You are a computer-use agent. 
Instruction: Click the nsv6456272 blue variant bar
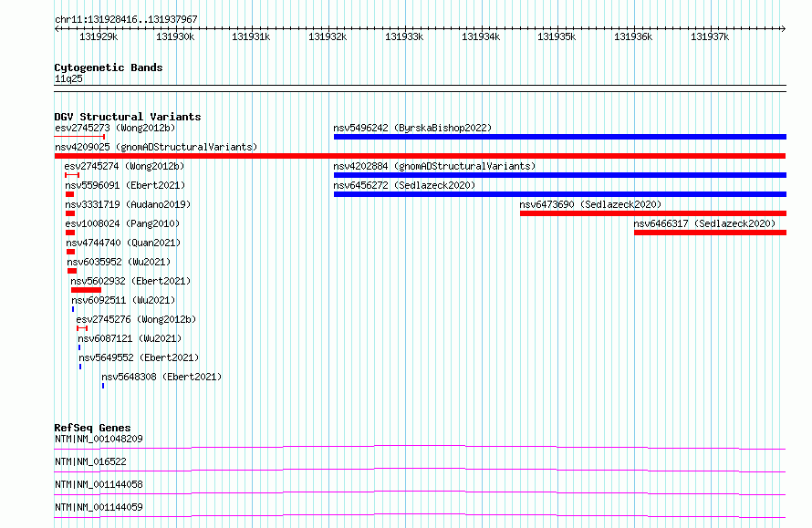(x=560, y=194)
